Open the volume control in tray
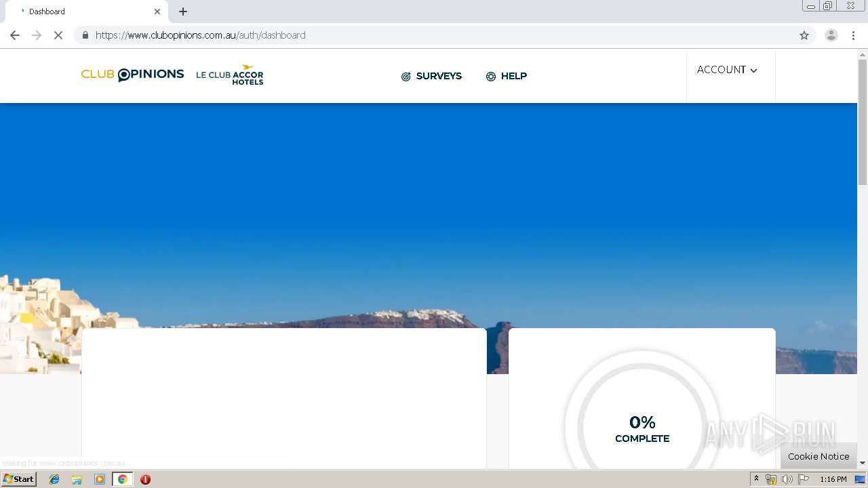 click(x=787, y=479)
